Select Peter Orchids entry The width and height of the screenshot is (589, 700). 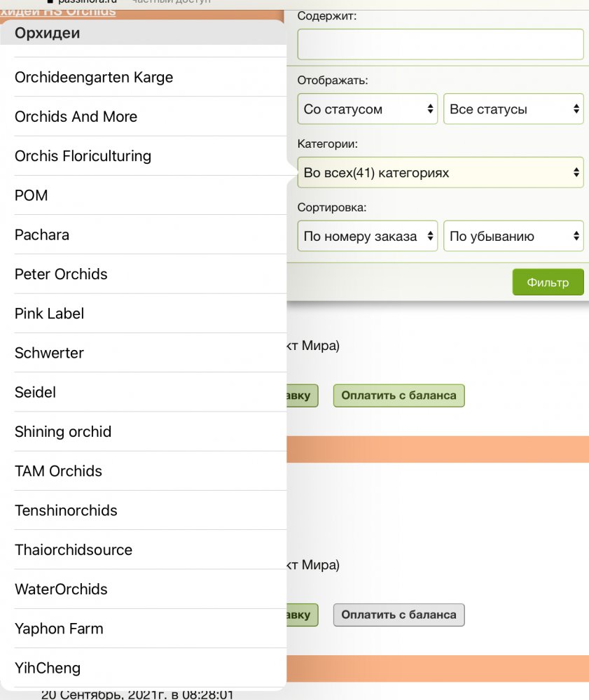click(x=61, y=274)
